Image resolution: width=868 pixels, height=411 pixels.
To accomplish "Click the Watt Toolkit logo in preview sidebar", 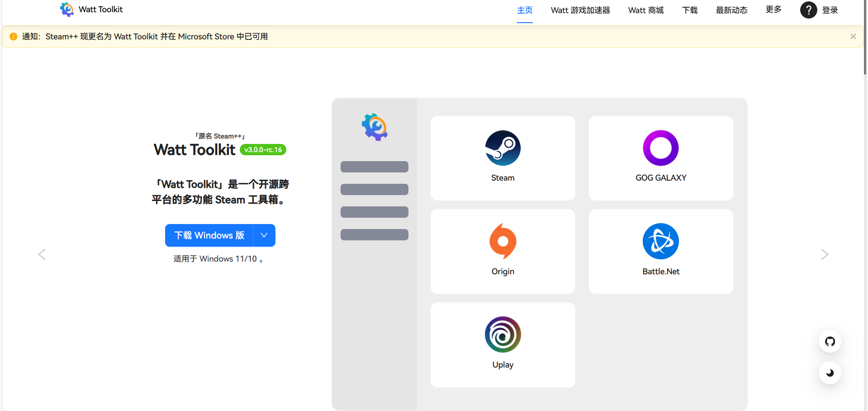I will point(375,127).
